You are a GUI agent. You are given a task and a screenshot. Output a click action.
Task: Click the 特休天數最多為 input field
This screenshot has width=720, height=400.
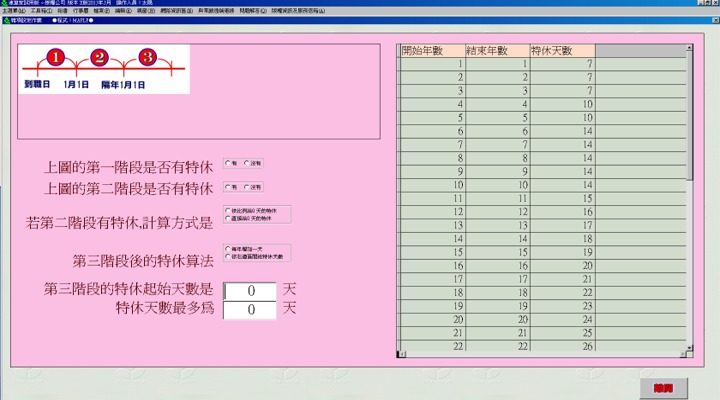pos(249,310)
